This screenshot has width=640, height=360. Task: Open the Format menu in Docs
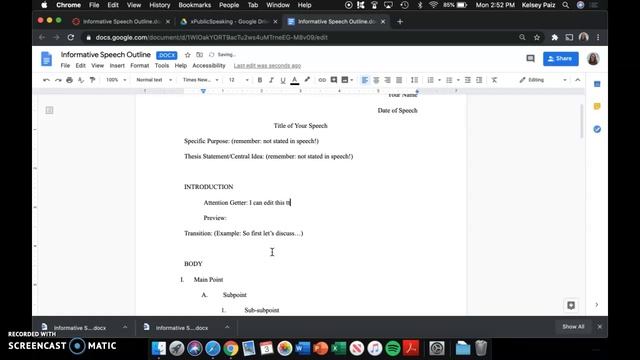tap(140, 66)
